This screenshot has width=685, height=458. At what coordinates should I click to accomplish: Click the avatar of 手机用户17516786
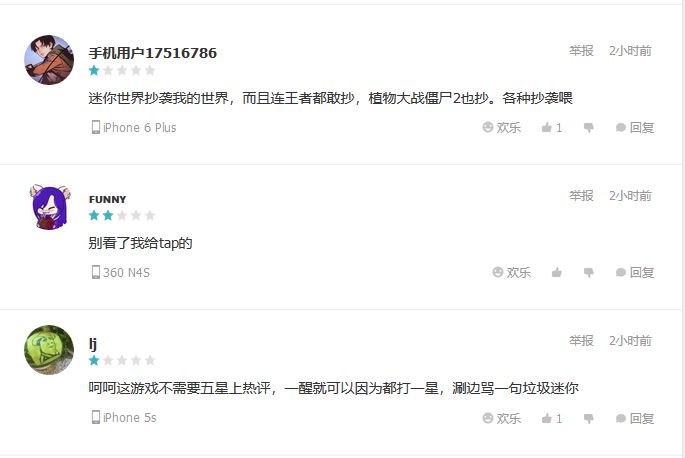[x=49, y=60]
